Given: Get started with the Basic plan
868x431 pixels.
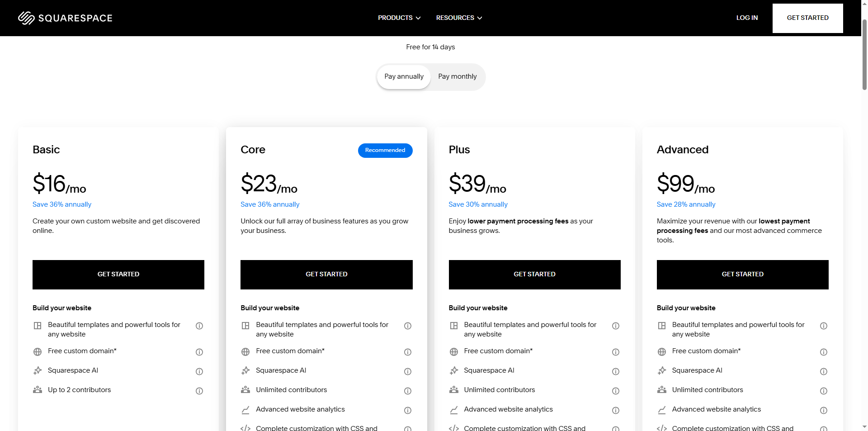Looking at the screenshot, I should pos(118,275).
